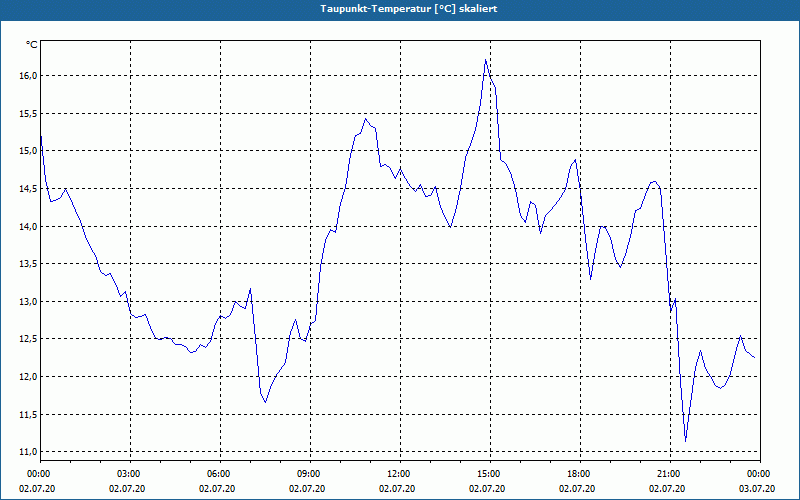This screenshot has width=800, height=500.
Task: Select the '06:00' time label
Action: point(218,473)
